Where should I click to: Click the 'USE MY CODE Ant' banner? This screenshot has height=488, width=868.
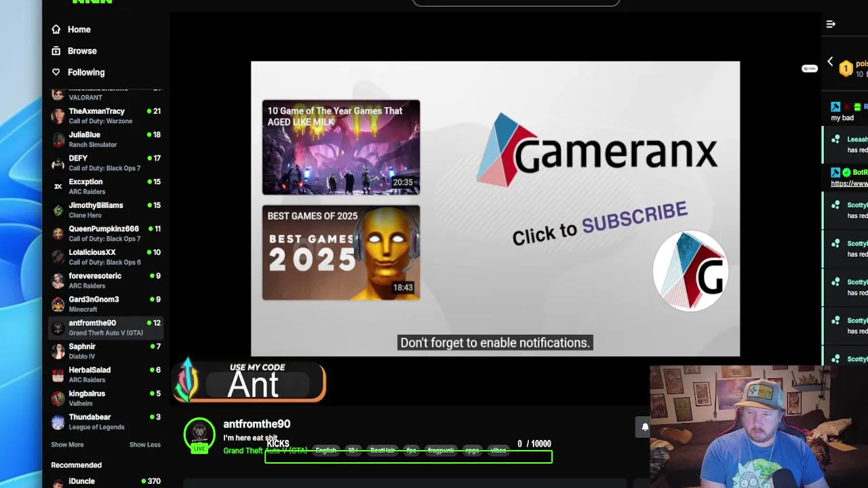click(x=250, y=382)
